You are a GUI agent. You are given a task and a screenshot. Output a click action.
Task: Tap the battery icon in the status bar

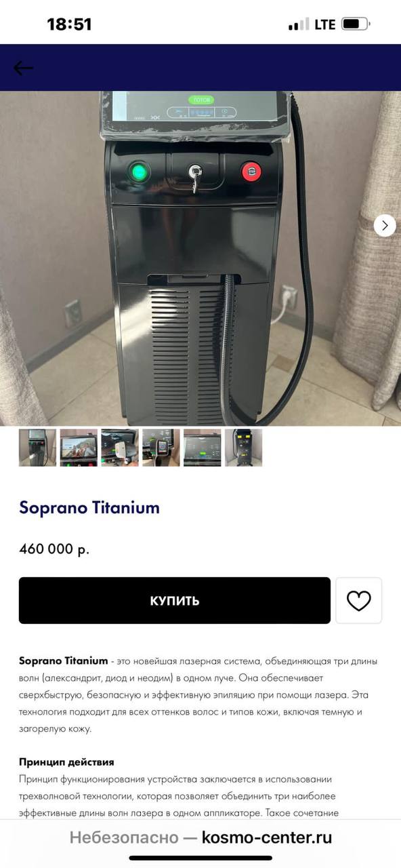click(x=356, y=24)
